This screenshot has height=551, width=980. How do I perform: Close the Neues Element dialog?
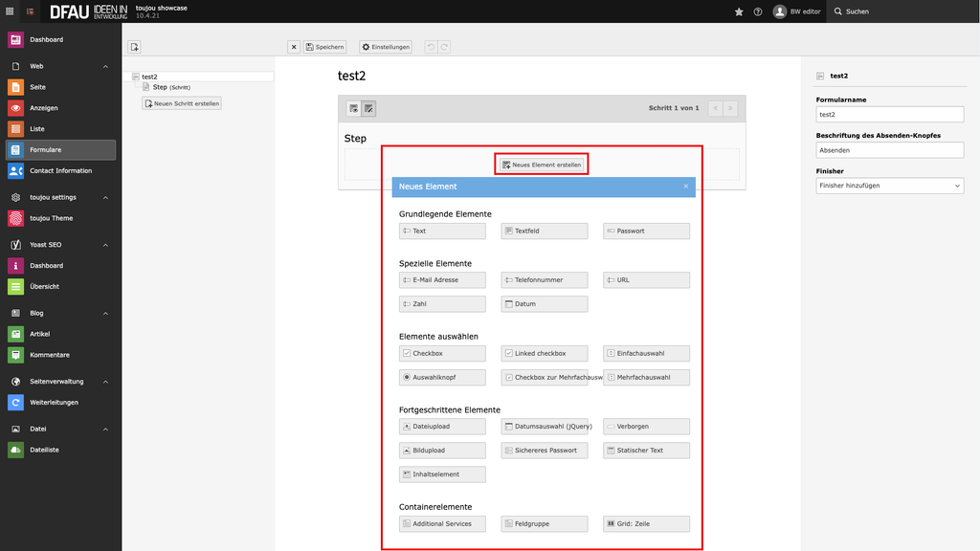click(685, 187)
